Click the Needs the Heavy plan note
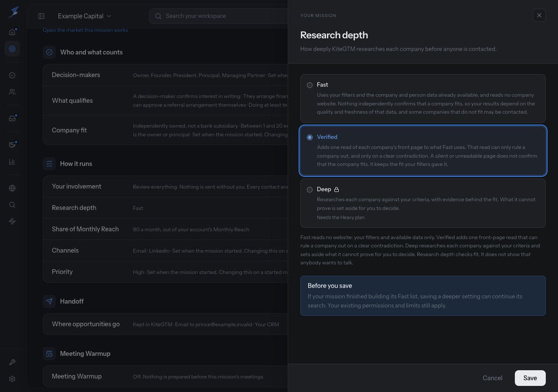Image resolution: width=558 pixels, height=392 pixels. 340,217
